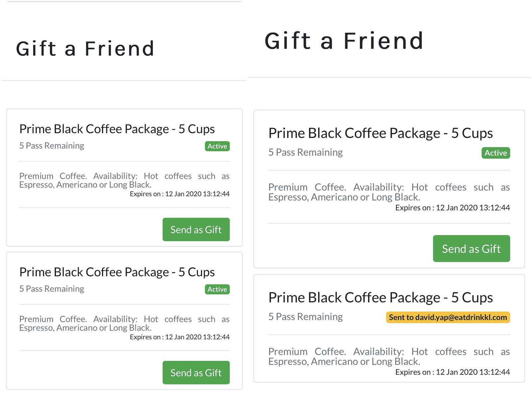The image size is (532, 399).
Task: Click the Active badge in left panel's bottom card
Action: pyautogui.click(x=217, y=289)
